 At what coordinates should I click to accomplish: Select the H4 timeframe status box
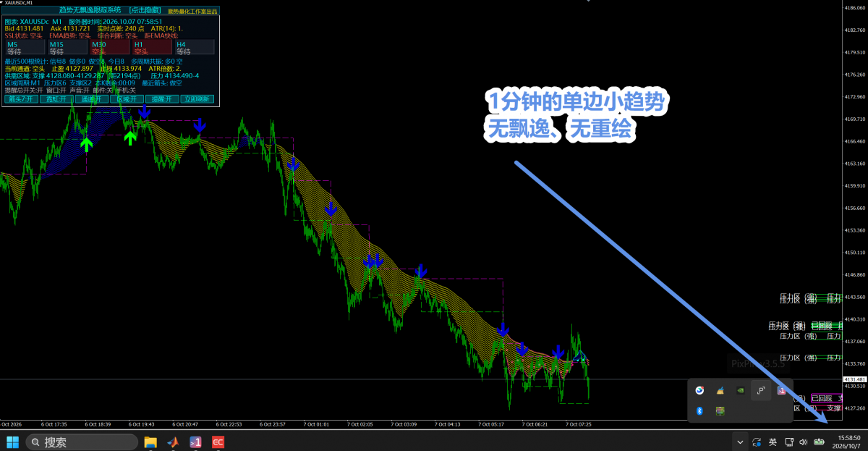tap(195, 48)
